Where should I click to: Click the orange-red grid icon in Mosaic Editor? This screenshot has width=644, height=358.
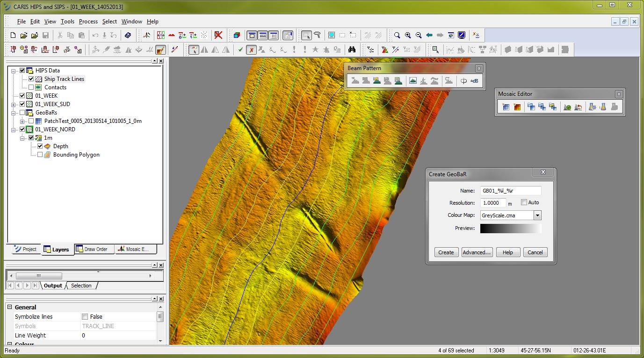[517, 107]
